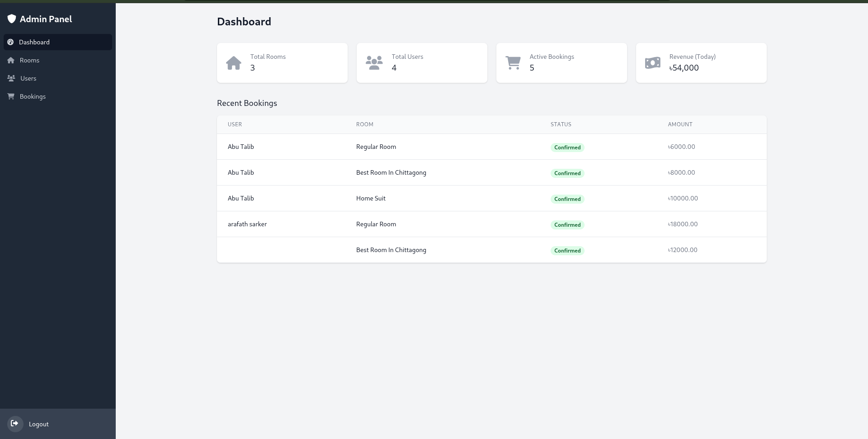Click the cart icon on Active Bookings card
This screenshot has height=439, width=868.
pos(514,62)
